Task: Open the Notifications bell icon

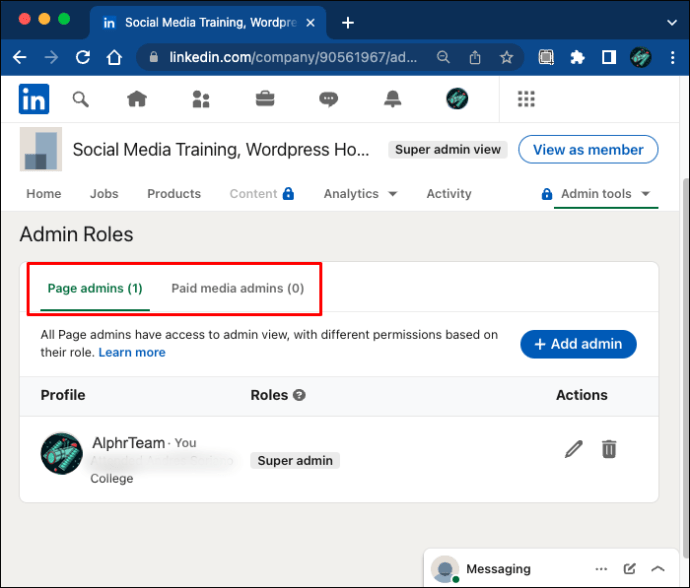Action: tap(392, 99)
